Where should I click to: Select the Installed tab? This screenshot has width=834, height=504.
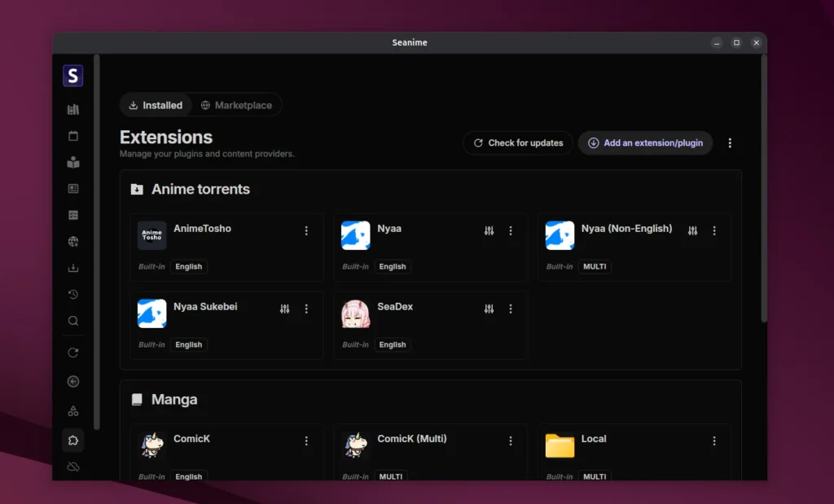pyautogui.click(x=156, y=105)
